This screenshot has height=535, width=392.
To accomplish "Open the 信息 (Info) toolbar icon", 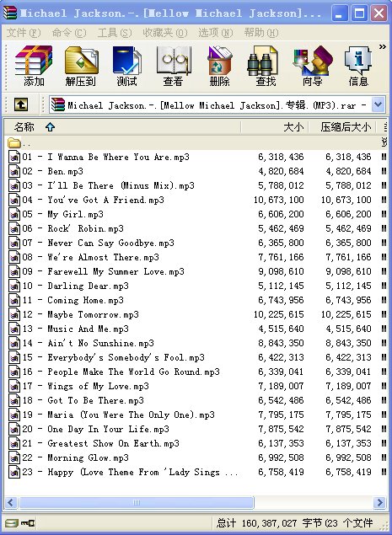I will click(x=357, y=66).
